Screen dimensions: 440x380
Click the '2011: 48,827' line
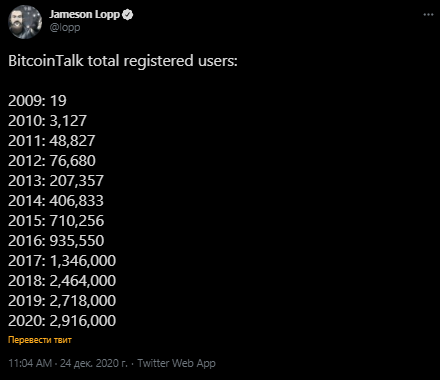[52, 141]
